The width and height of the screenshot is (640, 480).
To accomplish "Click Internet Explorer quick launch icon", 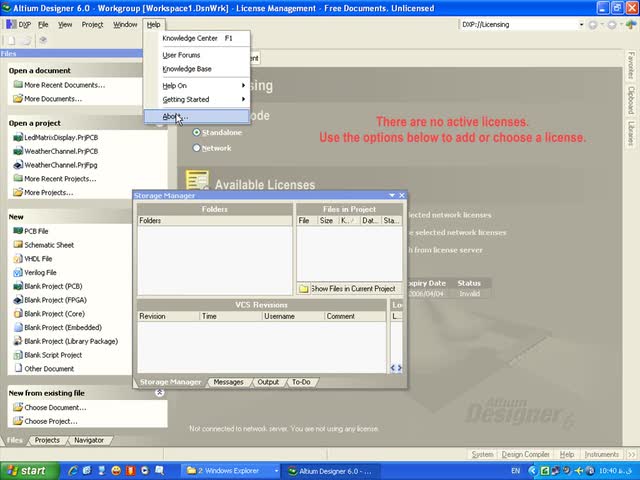I will [73, 471].
